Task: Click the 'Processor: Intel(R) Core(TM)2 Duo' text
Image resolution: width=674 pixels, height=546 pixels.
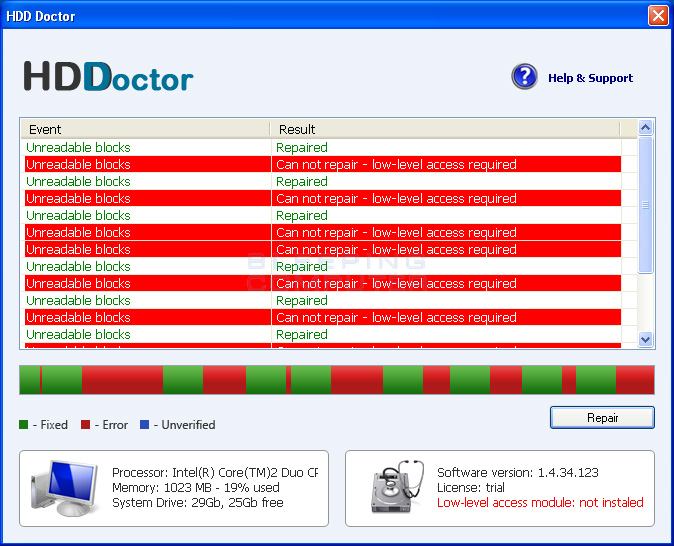Action: pos(215,472)
